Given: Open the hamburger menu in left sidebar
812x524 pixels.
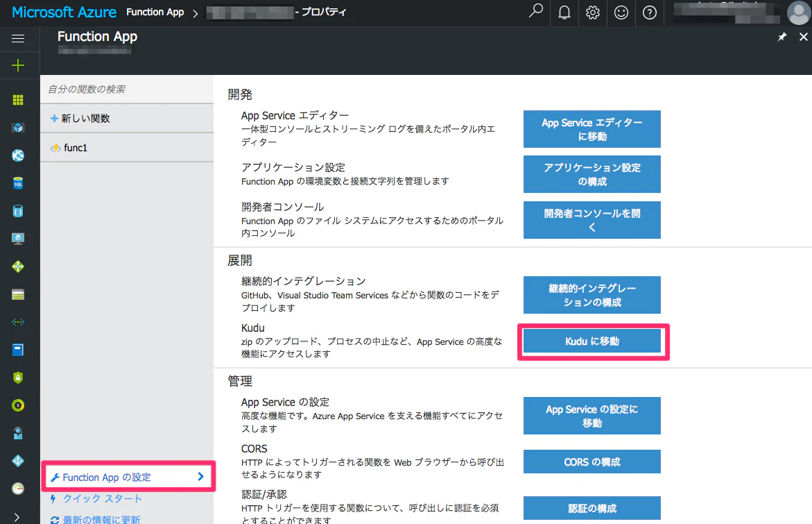Looking at the screenshot, I should pos(18,38).
